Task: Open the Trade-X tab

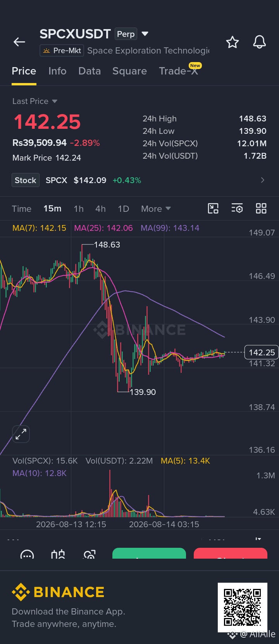Action: click(179, 71)
